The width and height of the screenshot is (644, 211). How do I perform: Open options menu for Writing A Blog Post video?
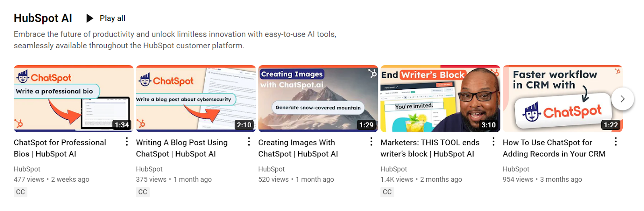tap(249, 141)
